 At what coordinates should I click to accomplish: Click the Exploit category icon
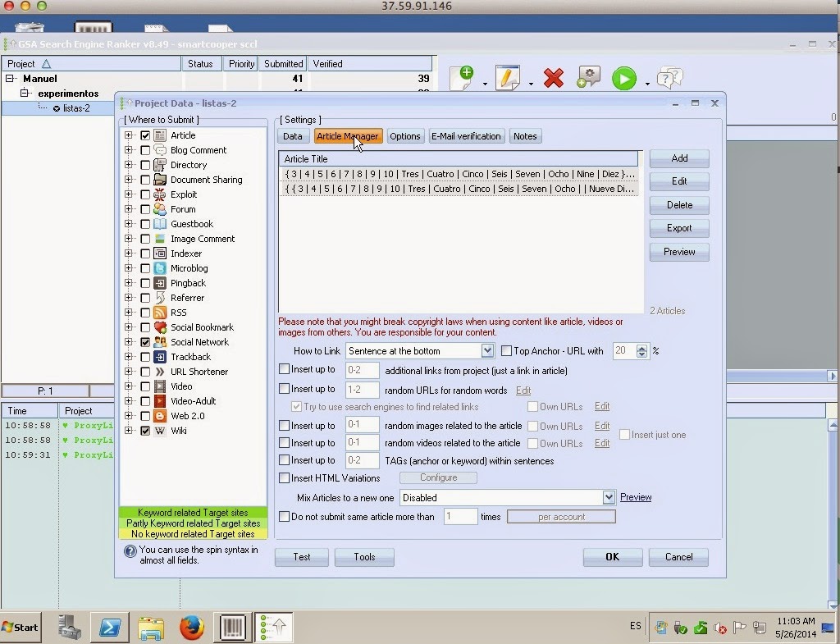160,194
